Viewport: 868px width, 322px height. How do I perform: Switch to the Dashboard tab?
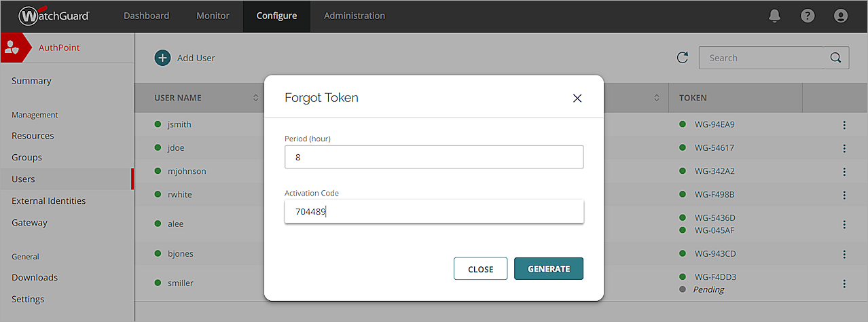coord(146,16)
